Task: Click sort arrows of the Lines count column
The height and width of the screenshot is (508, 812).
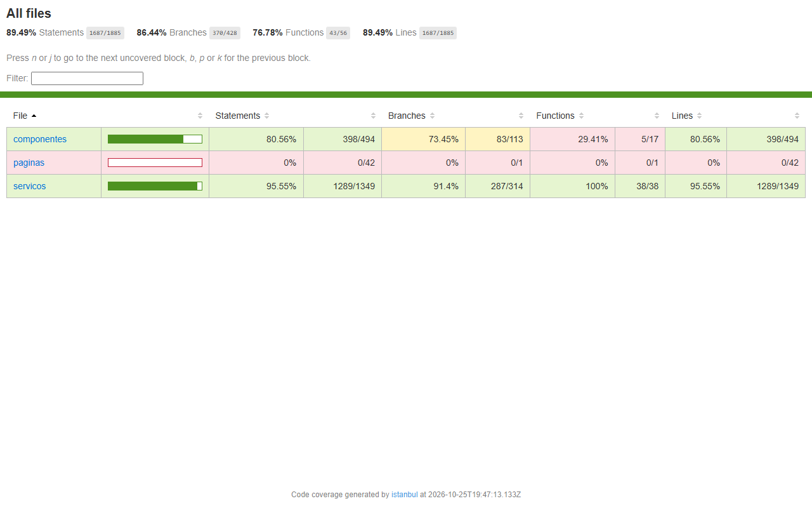Action: [797, 116]
